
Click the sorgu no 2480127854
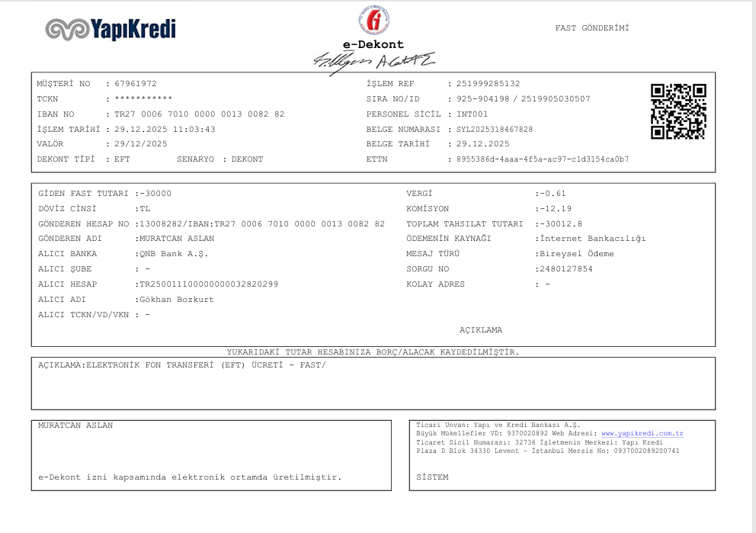(566, 269)
